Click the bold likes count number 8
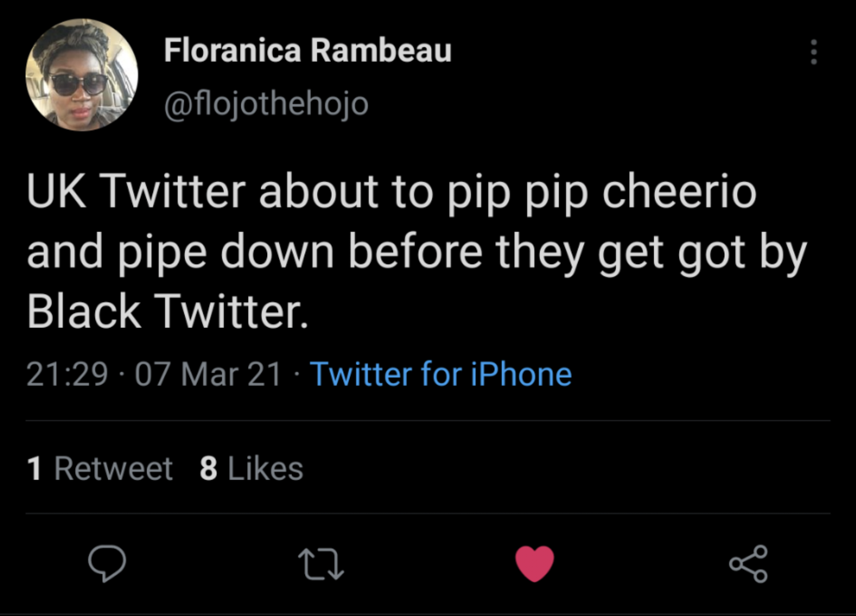The height and width of the screenshot is (616, 856). pos(209,468)
